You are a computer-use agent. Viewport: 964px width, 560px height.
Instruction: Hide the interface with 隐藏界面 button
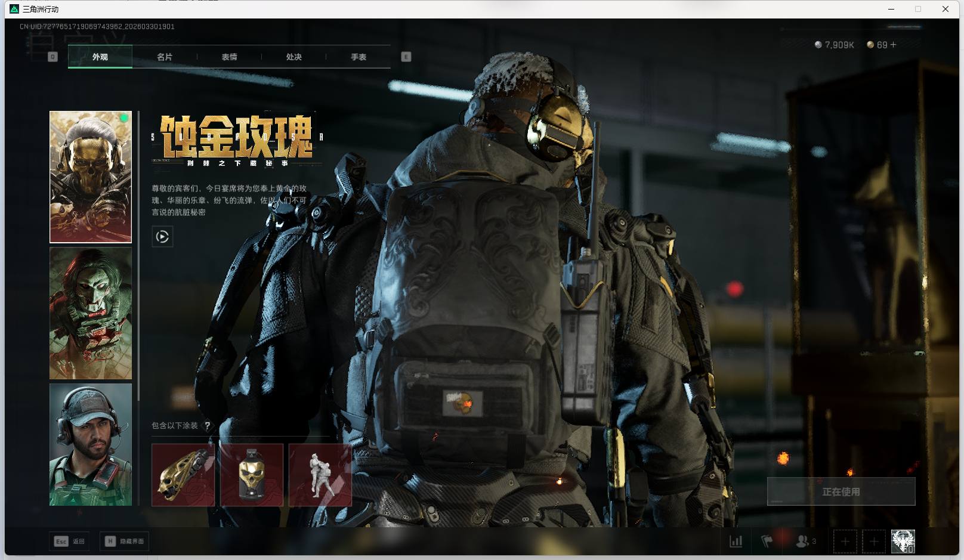[125, 542]
